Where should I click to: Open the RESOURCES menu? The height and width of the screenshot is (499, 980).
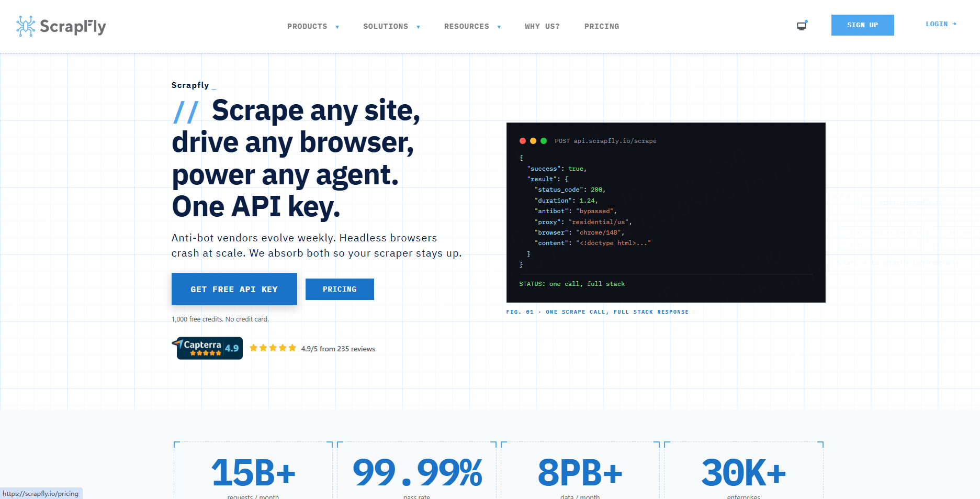[467, 26]
